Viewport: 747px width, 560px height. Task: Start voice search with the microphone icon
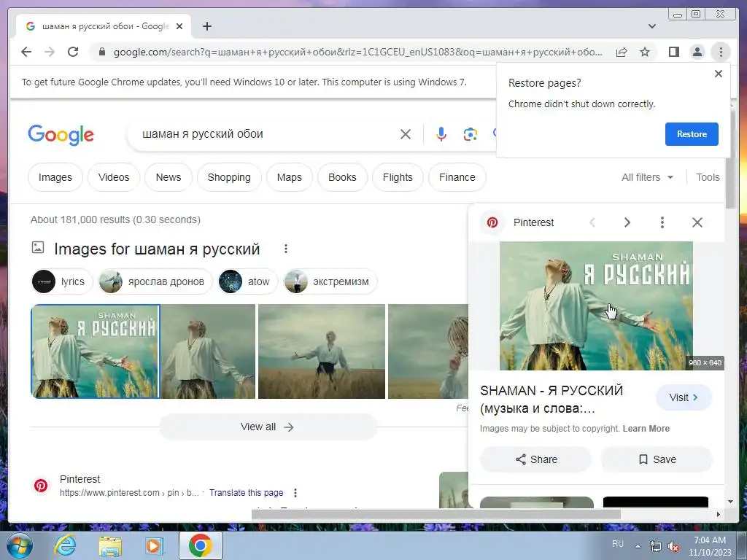coord(441,134)
